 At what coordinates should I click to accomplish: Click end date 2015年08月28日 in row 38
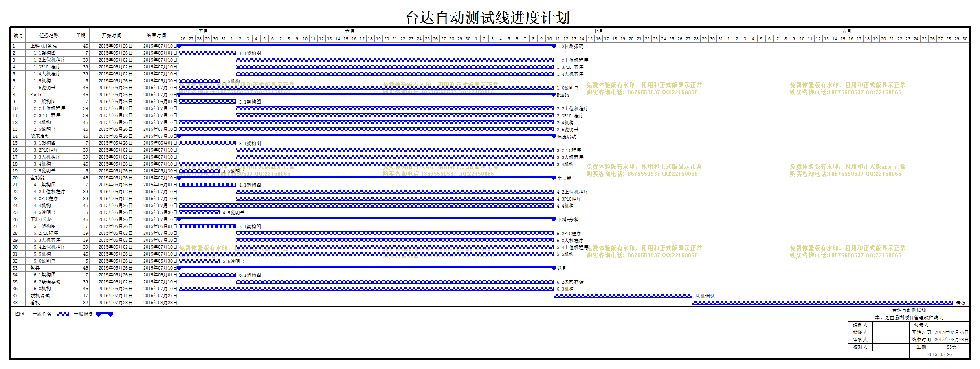coord(160,303)
